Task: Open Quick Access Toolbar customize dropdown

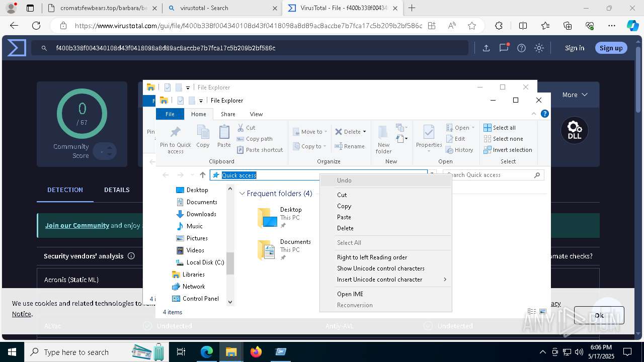Action: coord(201,101)
